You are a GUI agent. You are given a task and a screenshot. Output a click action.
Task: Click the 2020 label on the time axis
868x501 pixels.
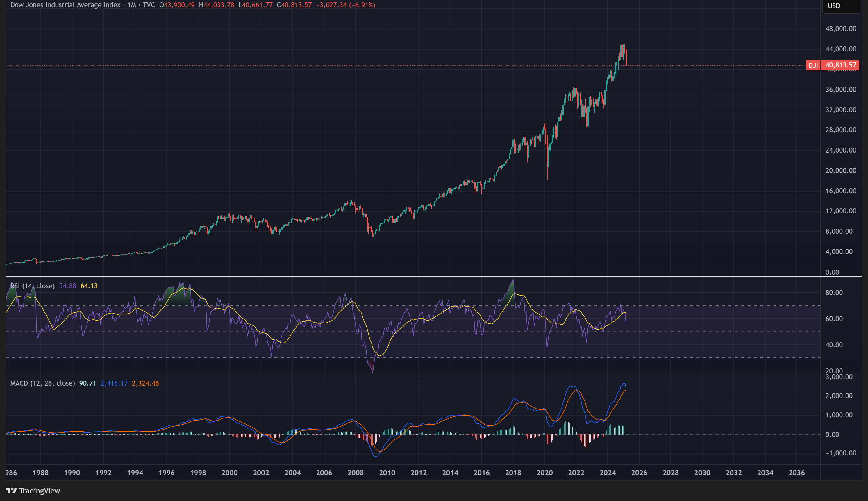tap(544, 473)
